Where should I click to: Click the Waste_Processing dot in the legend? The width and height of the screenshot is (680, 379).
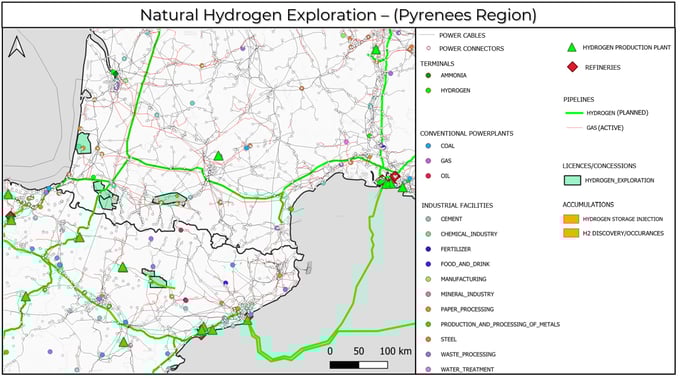coord(428,355)
